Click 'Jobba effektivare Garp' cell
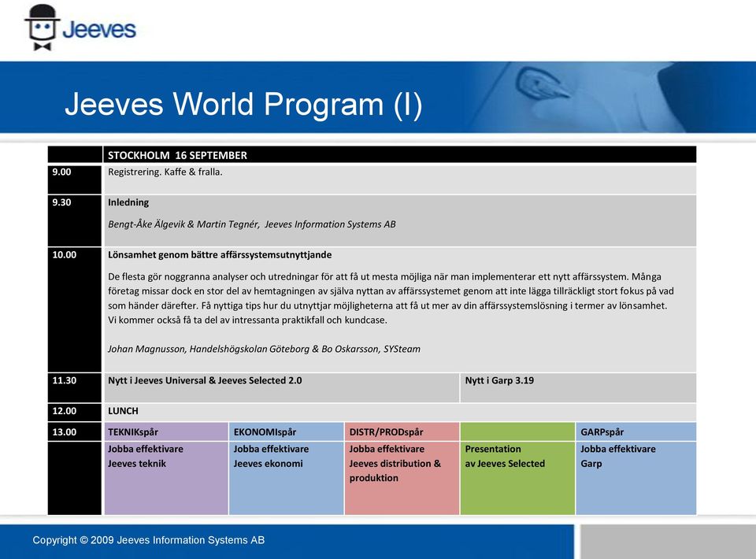 pos(636,478)
